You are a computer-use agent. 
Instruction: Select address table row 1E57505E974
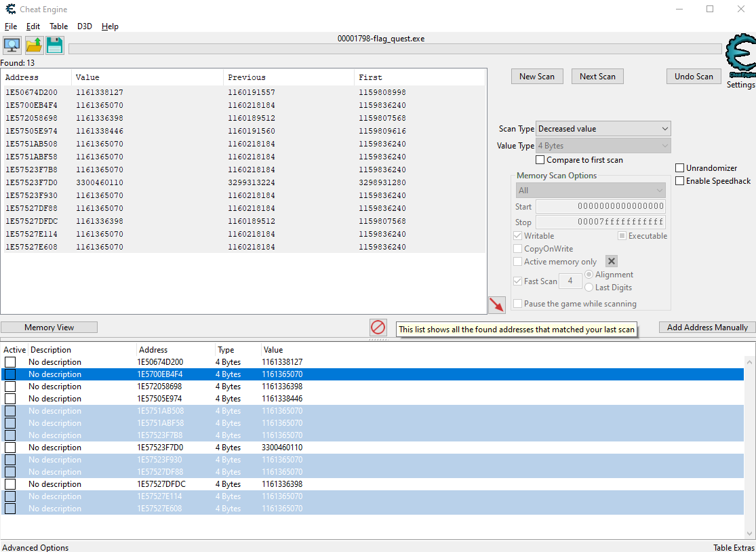373,399
